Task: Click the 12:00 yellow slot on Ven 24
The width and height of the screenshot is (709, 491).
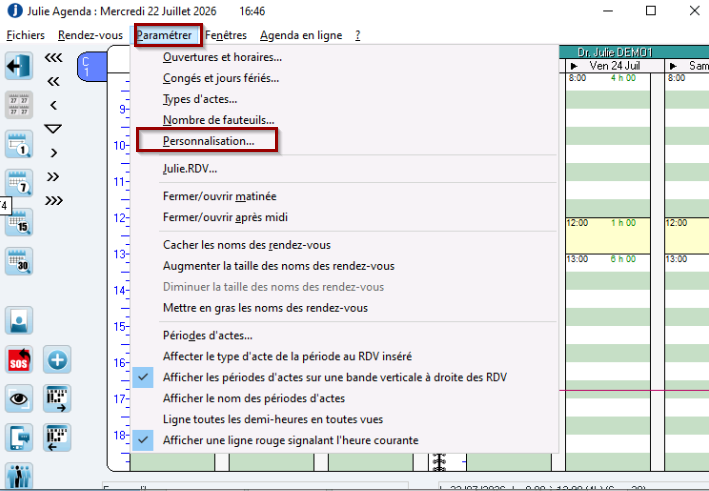Action: (x=608, y=236)
